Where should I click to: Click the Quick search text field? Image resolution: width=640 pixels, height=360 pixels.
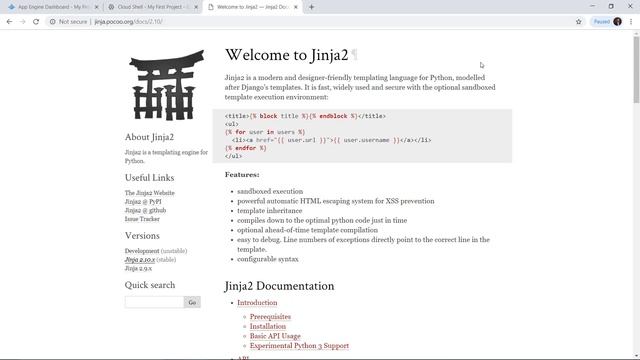tap(154, 302)
